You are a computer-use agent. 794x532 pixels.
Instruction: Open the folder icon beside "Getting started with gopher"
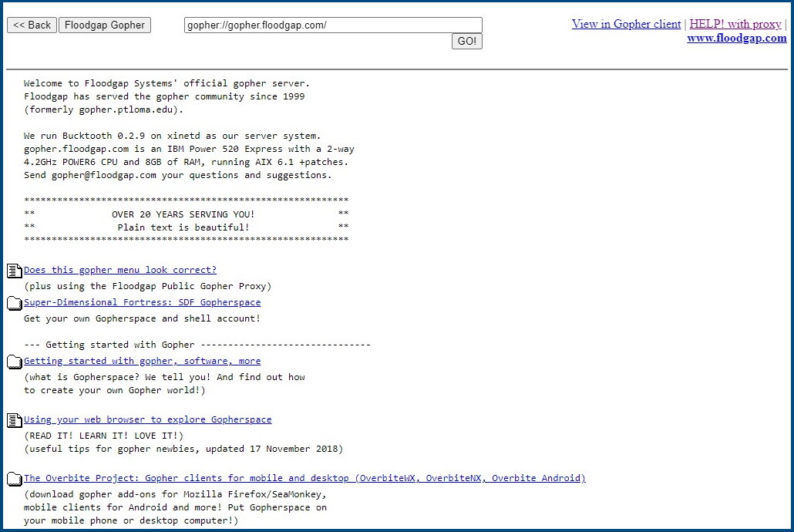(13, 361)
